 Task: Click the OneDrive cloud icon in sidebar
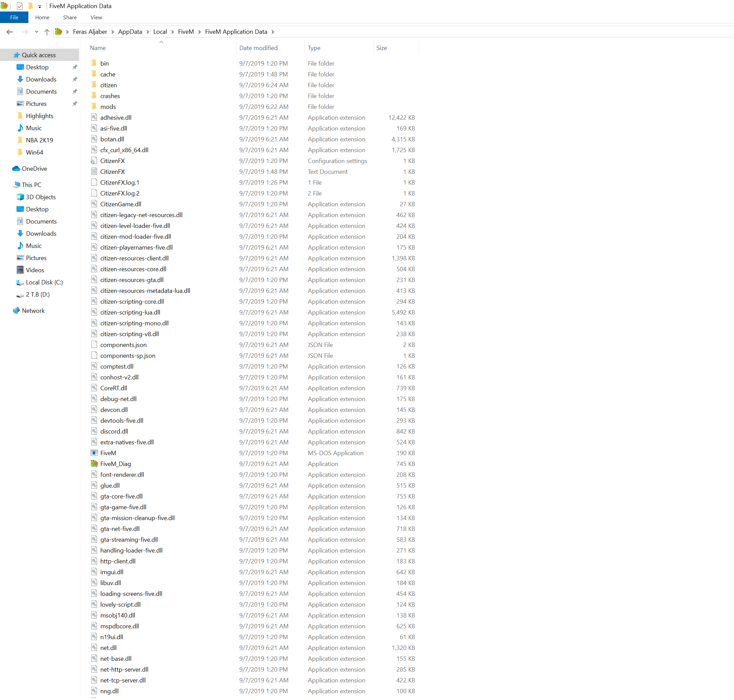tap(16, 169)
